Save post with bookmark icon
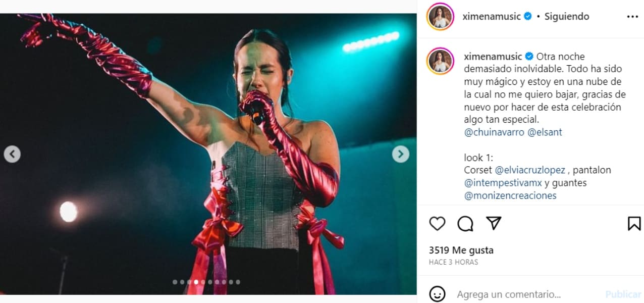This screenshot has width=644, height=303. click(x=634, y=223)
